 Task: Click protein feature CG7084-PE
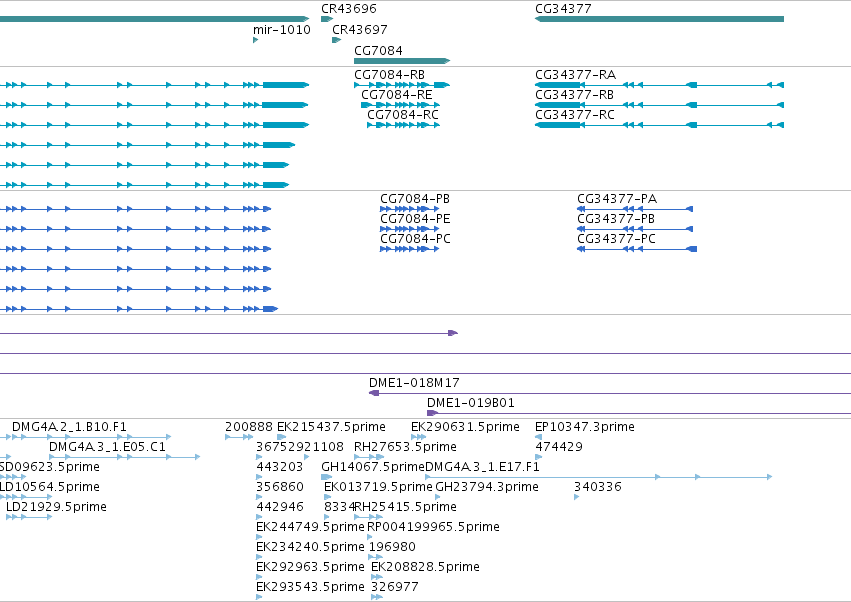(x=415, y=219)
